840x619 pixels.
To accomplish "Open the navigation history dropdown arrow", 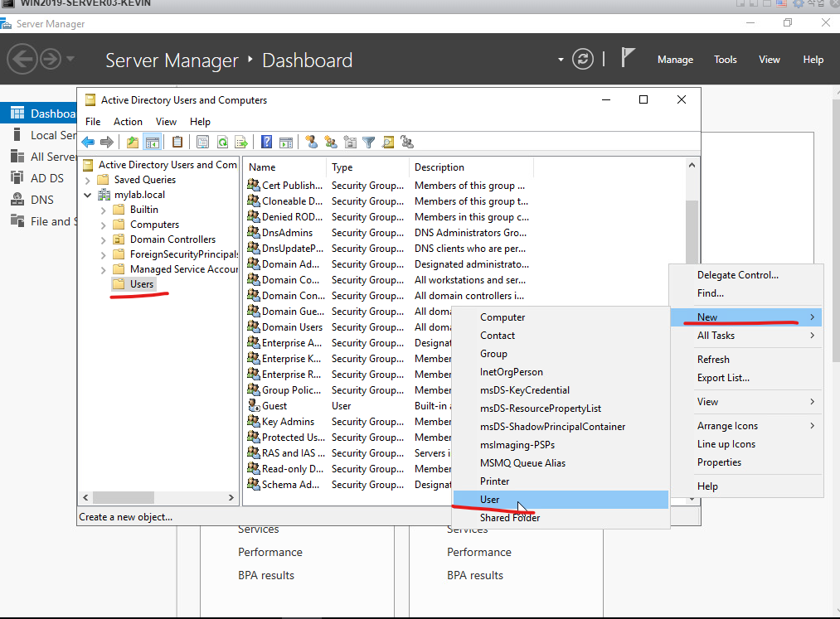I will point(70,59).
